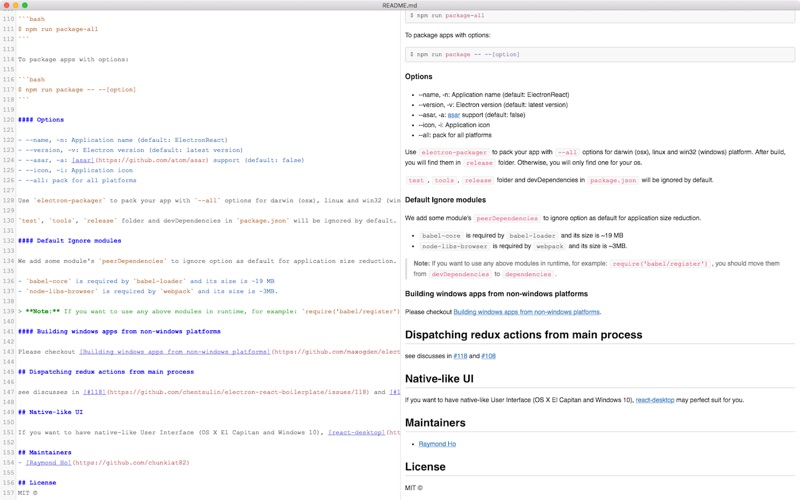Screen dimensions: 800x500
Task: Open 'Building windows apps from non-windows platforms' preview link
Action: coord(527,312)
